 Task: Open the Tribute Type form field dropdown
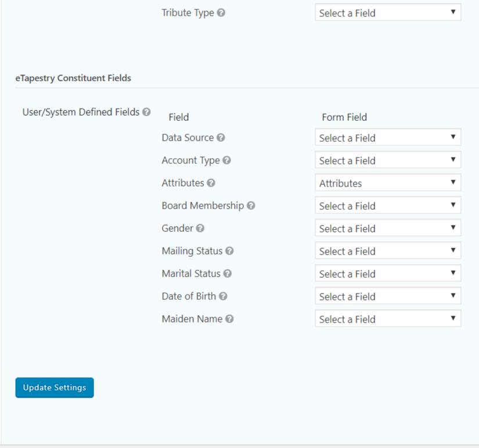point(388,13)
